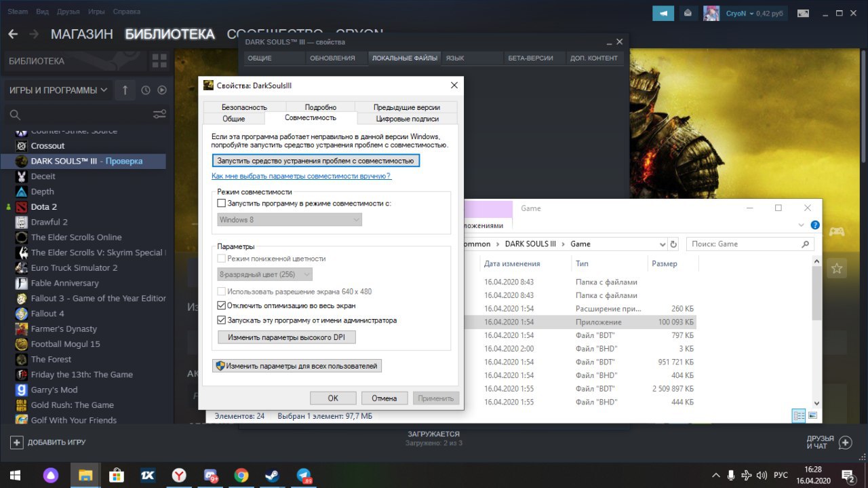
Task: Click the Steam announcements megaphone icon
Action: pyautogui.click(x=664, y=13)
